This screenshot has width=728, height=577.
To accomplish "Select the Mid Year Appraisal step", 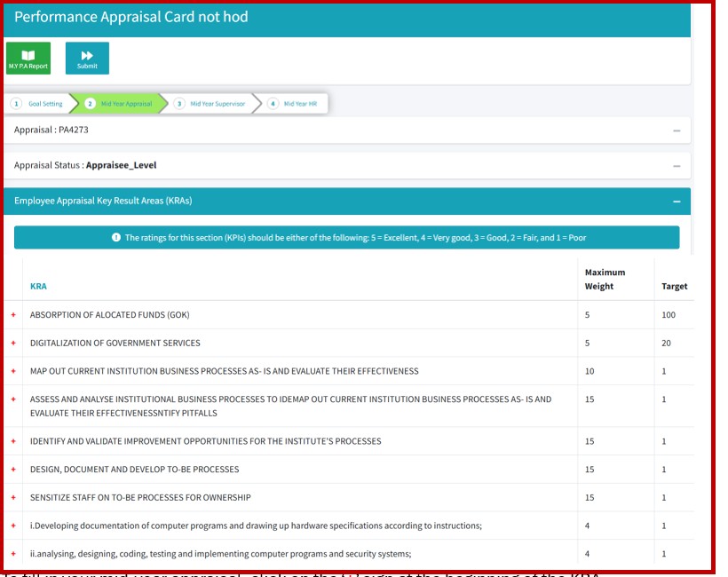I will (119, 104).
